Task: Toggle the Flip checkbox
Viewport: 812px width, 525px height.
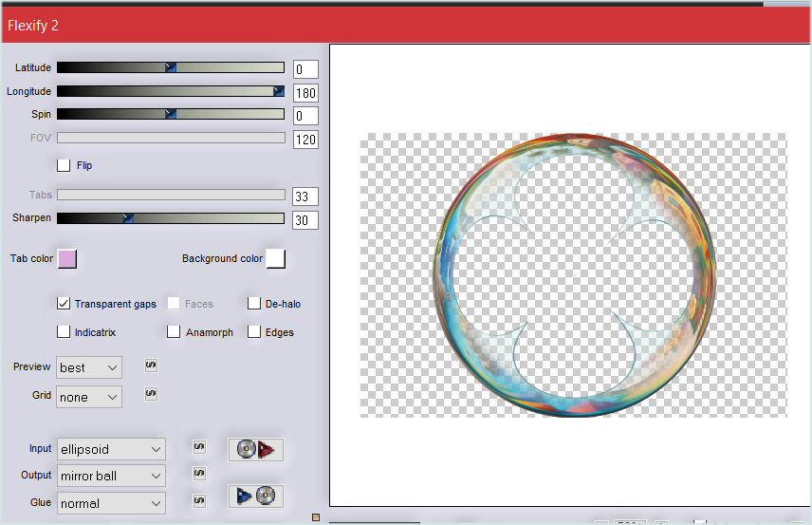Action: (x=64, y=165)
